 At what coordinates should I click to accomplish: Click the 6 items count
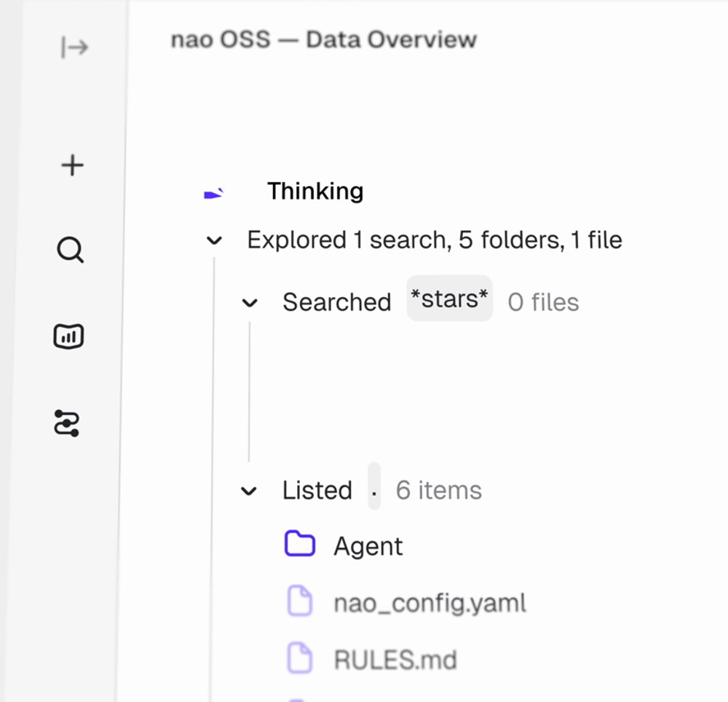pos(439,491)
